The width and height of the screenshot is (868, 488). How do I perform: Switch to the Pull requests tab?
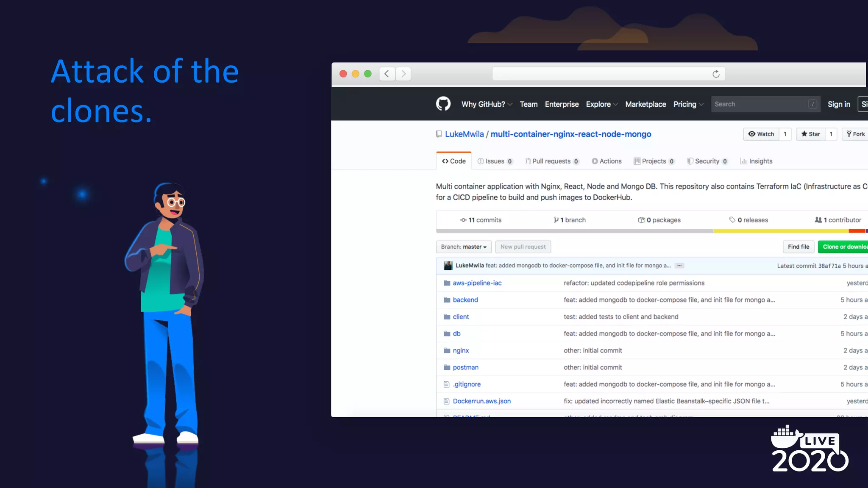tap(551, 161)
